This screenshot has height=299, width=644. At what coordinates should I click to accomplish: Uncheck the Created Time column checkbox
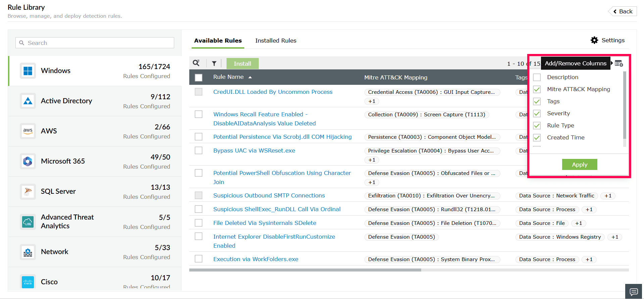[x=537, y=137]
